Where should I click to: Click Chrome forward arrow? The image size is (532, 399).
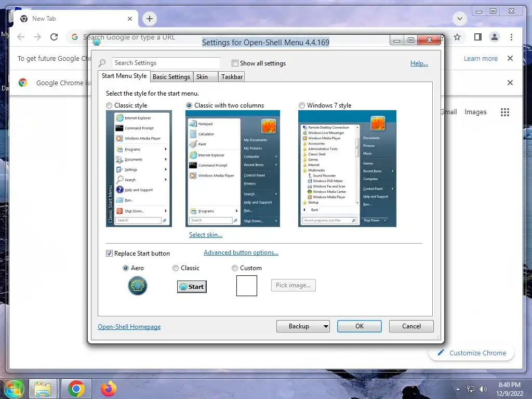coord(37,37)
